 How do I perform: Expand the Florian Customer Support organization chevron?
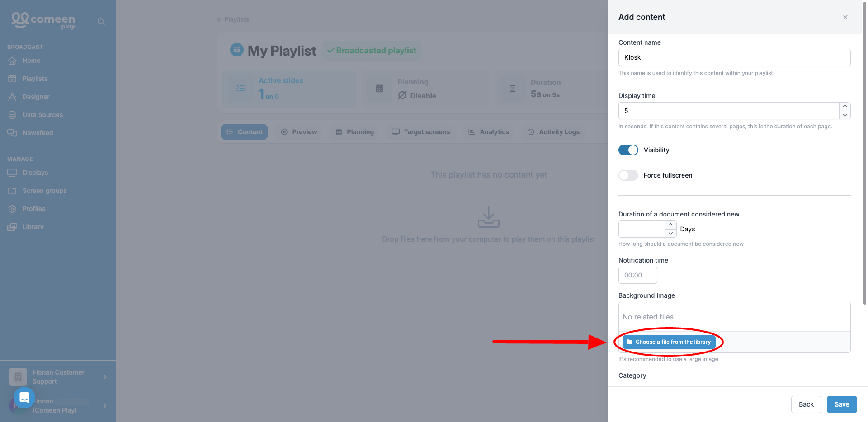click(x=105, y=377)
